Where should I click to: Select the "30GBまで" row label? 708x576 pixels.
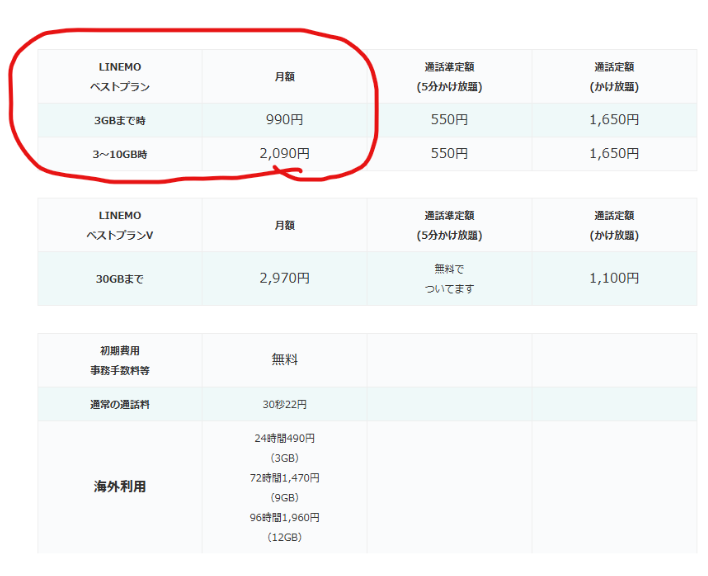tap(120, 279)
